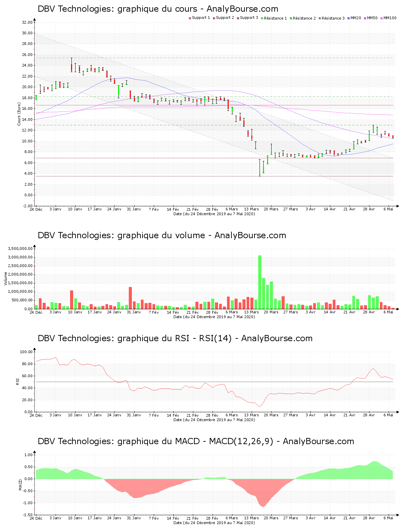
Task: Click the date range caption under the price chart
Action: tap(214, 214)
